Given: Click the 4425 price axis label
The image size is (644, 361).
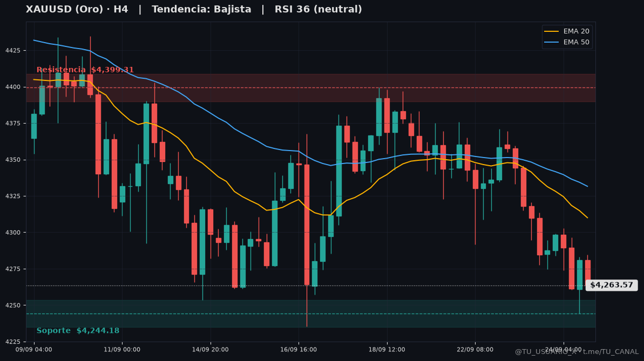Looking at the screenshot, I should click(13, 51).
